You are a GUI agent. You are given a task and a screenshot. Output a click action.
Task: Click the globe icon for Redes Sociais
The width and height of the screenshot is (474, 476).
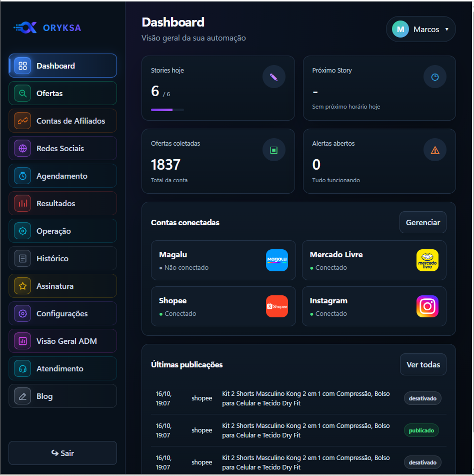pyautogui.click(x=22, y=148)
